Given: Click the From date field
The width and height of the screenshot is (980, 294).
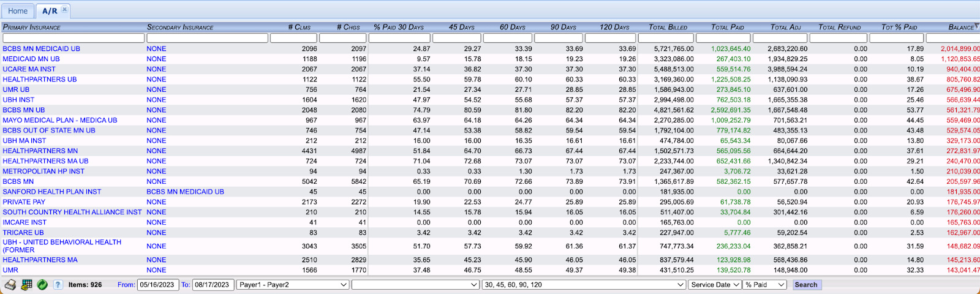Looking at the screenshot, I should [158, 285].
